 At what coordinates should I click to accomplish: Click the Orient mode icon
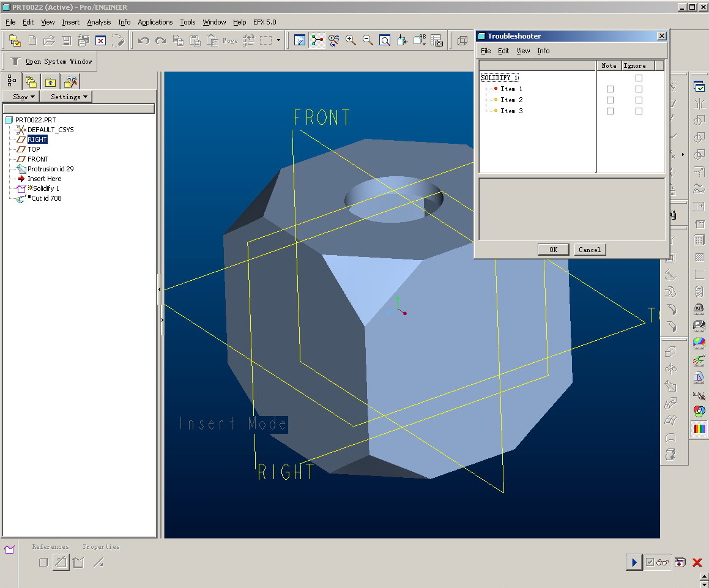333,40
